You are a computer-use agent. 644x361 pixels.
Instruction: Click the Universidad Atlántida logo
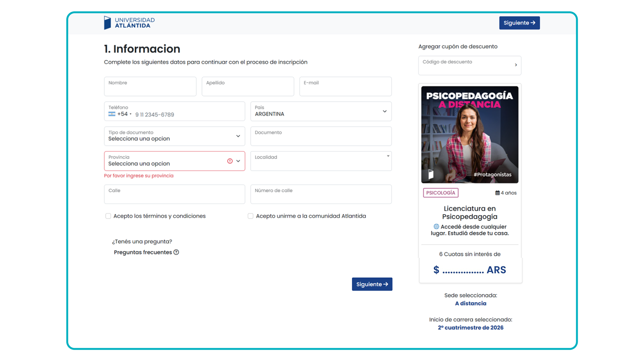[x=129, y=23]
